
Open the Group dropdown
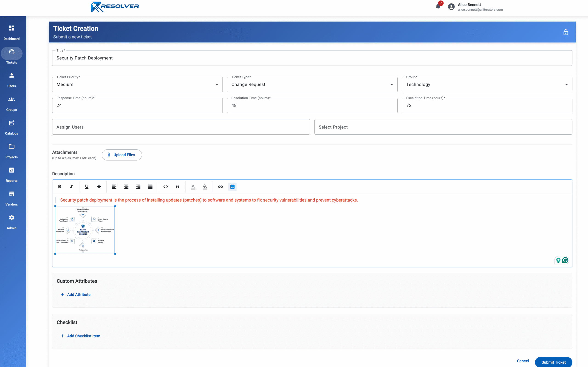tap(487, 84)
